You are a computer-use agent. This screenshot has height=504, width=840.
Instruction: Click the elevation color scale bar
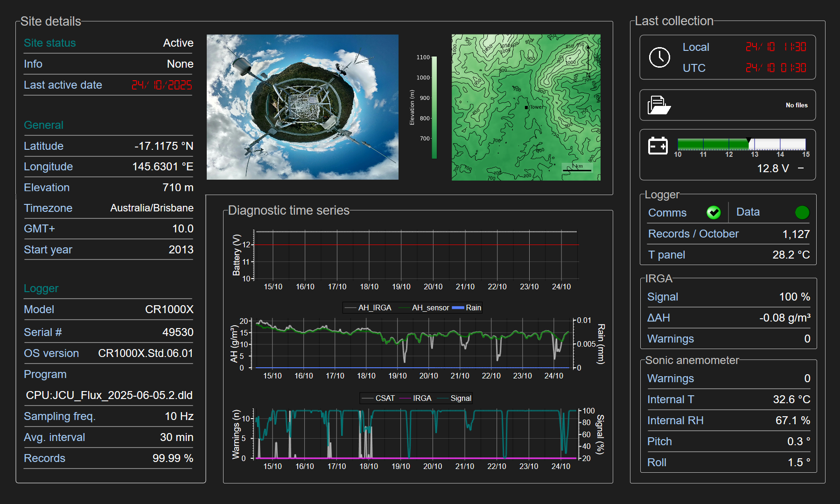[x=434, y=107]
